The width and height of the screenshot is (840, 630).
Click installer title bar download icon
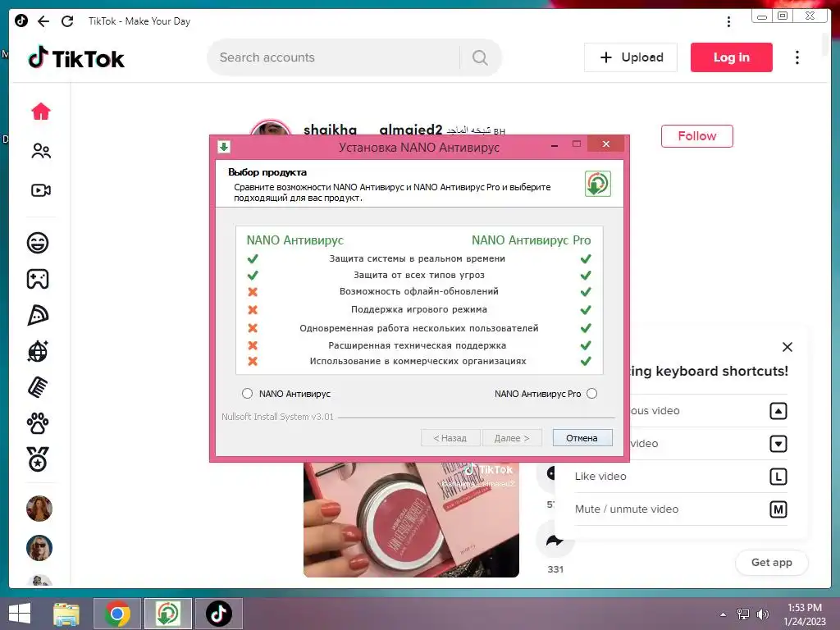(224, 147)
